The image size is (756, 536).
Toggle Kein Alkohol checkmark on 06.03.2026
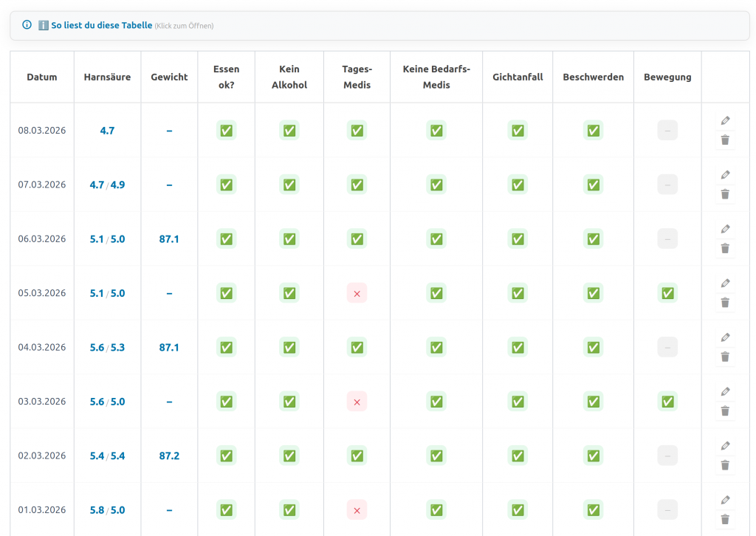(289, 239)
